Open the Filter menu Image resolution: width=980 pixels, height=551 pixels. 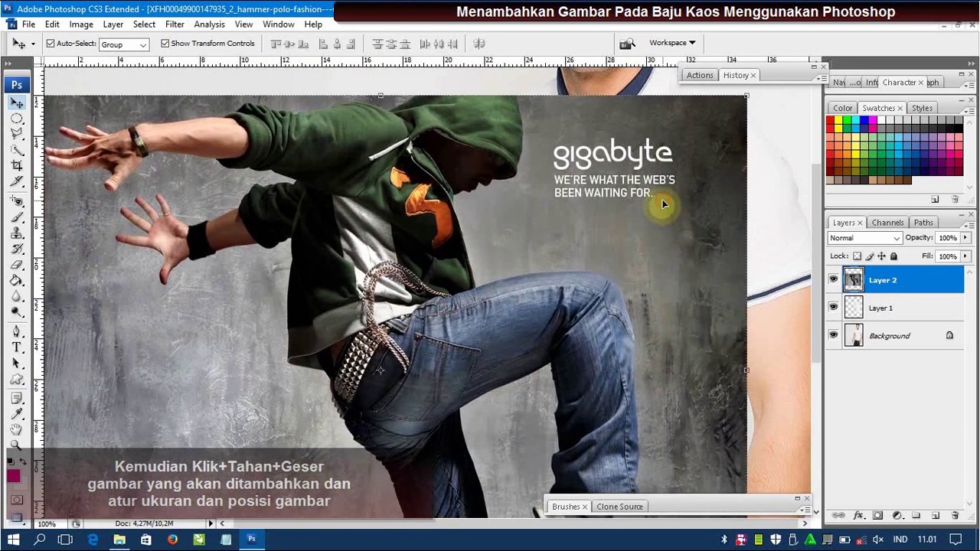(x=175, y=24)
